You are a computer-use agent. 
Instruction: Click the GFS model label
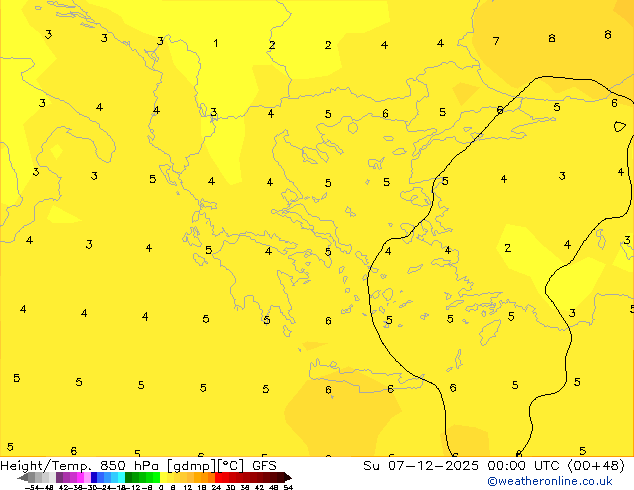coord(264,466)
